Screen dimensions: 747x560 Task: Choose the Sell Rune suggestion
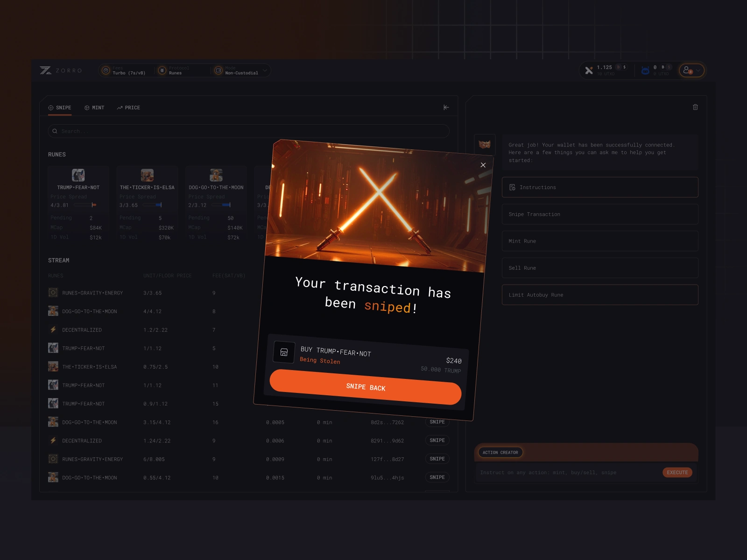point(600,268)
